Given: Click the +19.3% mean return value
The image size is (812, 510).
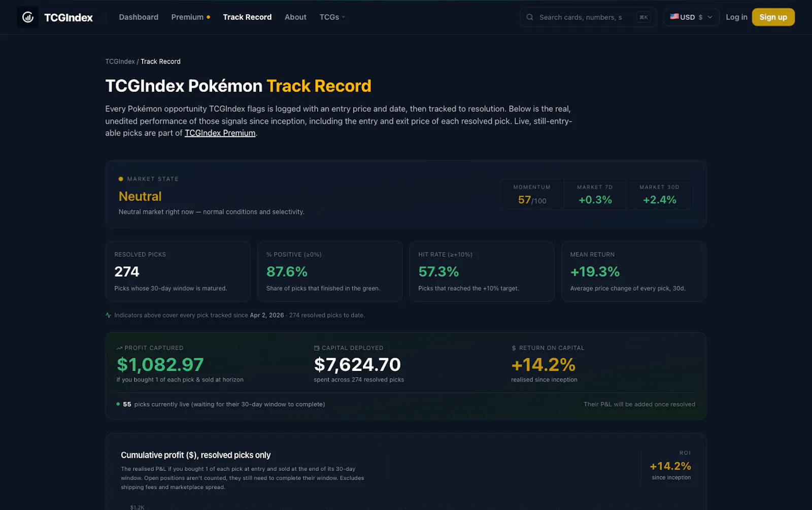Looking at the screenshot, I should 595,272.
